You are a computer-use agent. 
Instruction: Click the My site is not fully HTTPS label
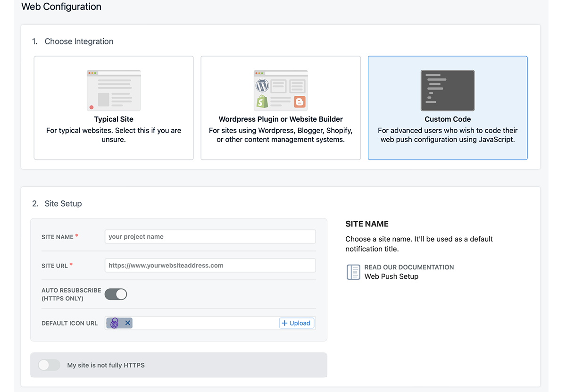click(106, 365)
